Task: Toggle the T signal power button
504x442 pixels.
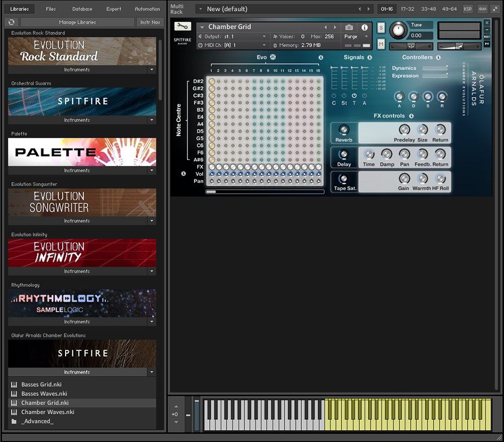Action: (354, 95)
